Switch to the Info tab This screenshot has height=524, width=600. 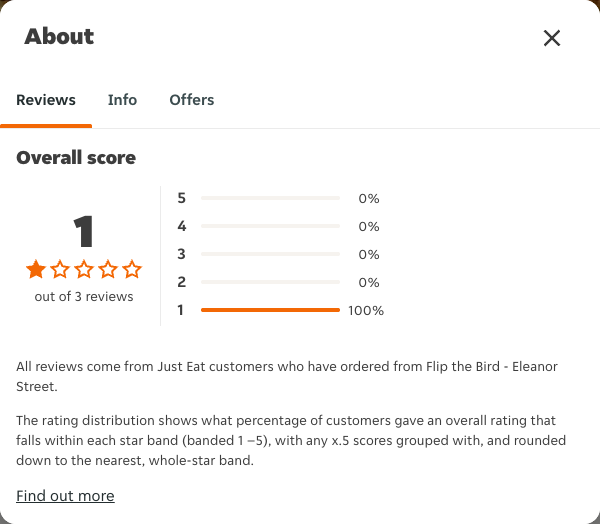click(x=122, y=100)
